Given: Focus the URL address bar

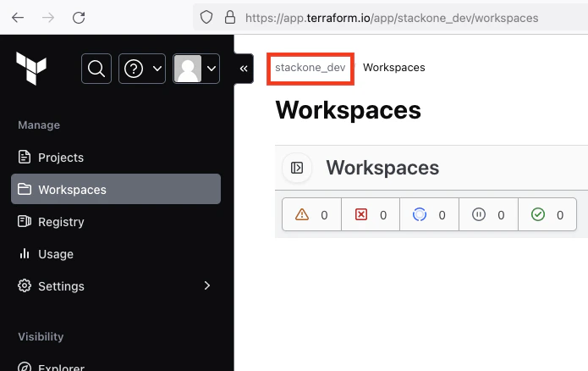Looking at the screenshot, I should [x=392, y=18].
